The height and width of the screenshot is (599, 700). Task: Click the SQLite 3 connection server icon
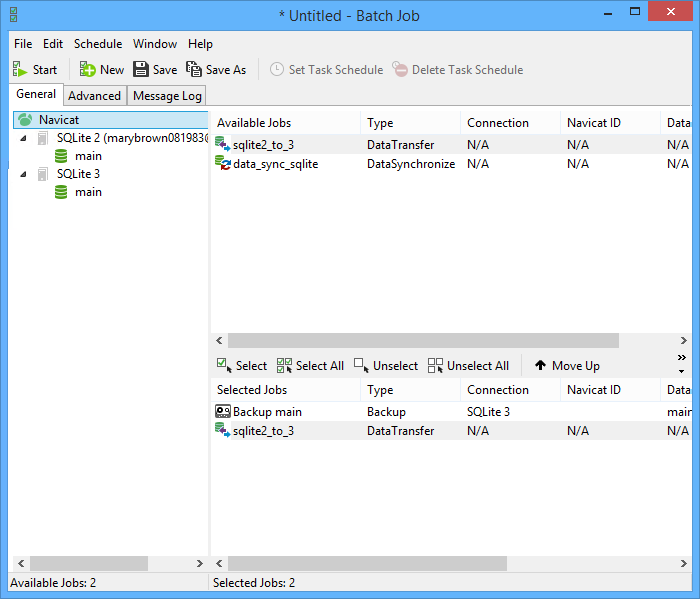42,174
